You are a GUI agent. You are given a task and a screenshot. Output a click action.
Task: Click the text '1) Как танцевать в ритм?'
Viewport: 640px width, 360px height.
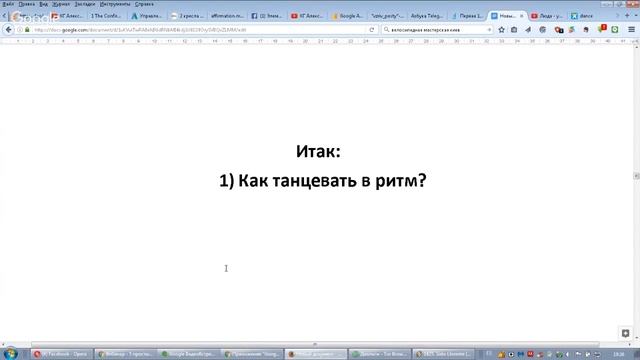point(322,180)
